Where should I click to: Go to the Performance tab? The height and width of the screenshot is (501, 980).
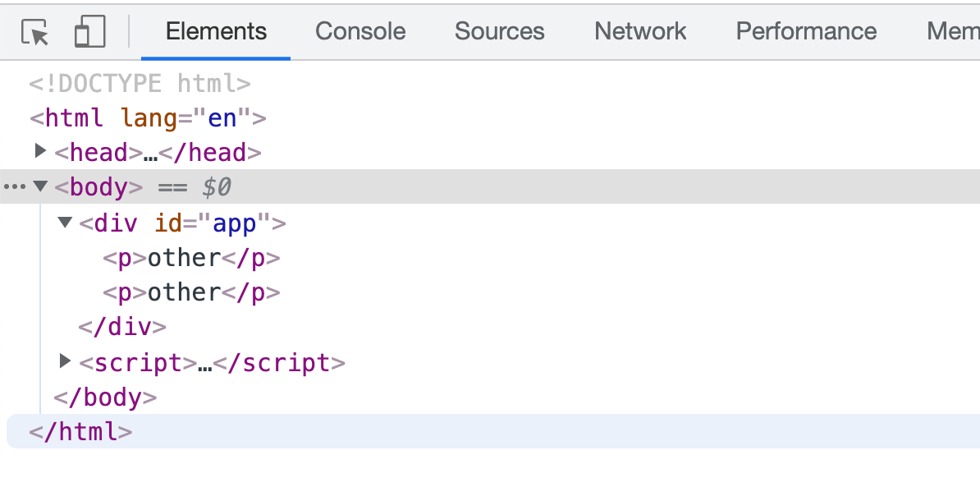[806, 31]
